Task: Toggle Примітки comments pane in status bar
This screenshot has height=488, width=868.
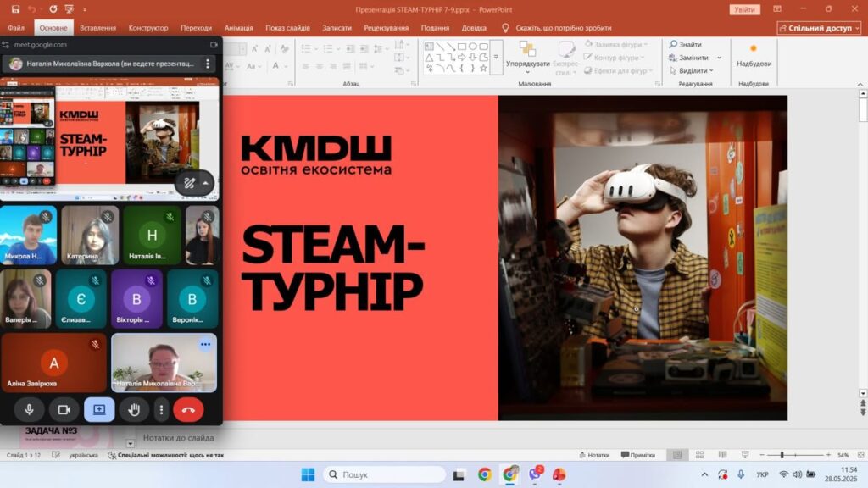Action: coord(637,455)
